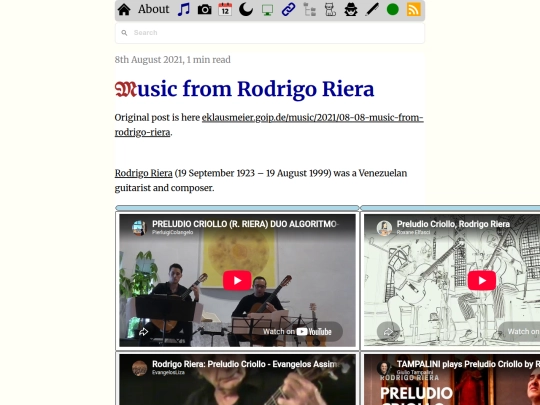Share the Roxane Elfasci video

(x=388, y=332)
